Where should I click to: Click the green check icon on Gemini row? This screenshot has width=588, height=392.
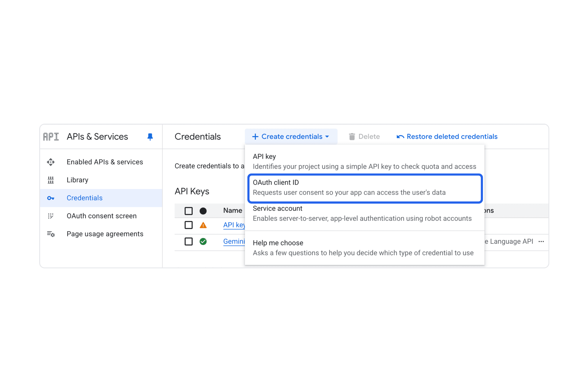[203, 241]
